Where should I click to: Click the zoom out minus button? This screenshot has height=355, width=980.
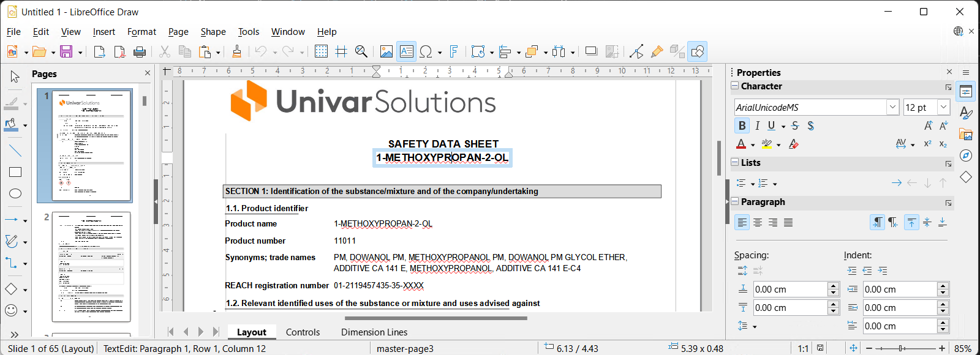click(x=869, y=348)
